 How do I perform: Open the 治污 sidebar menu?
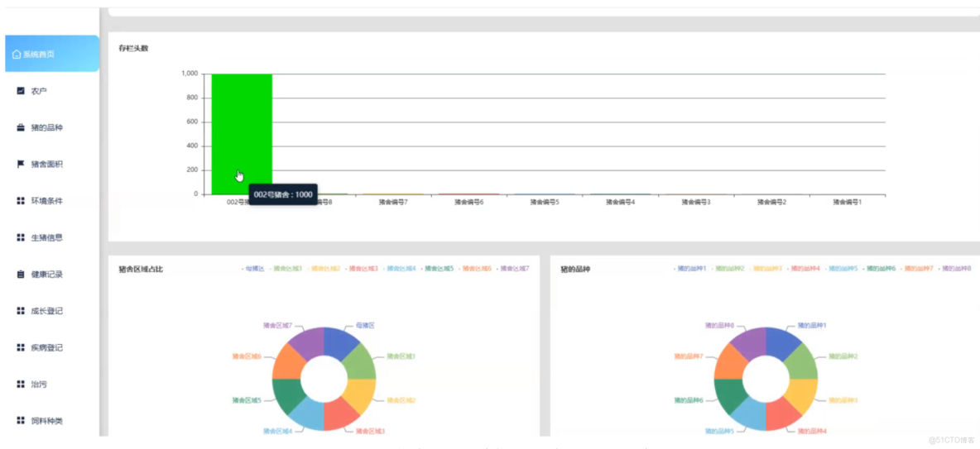click(39, 385)
